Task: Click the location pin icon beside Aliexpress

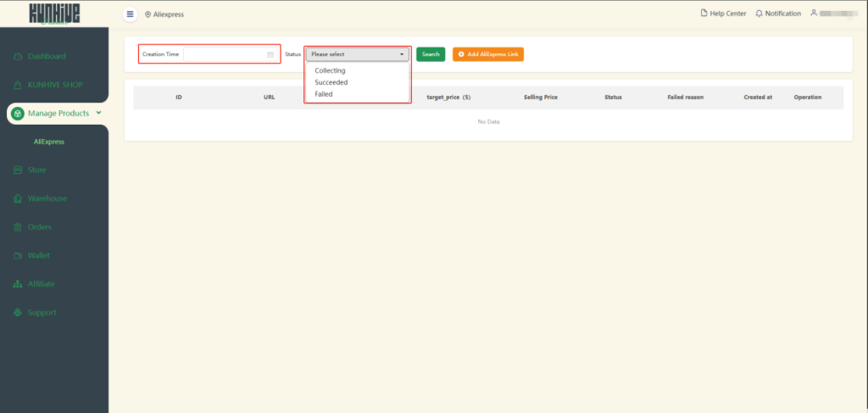Action: pos(147,14)
